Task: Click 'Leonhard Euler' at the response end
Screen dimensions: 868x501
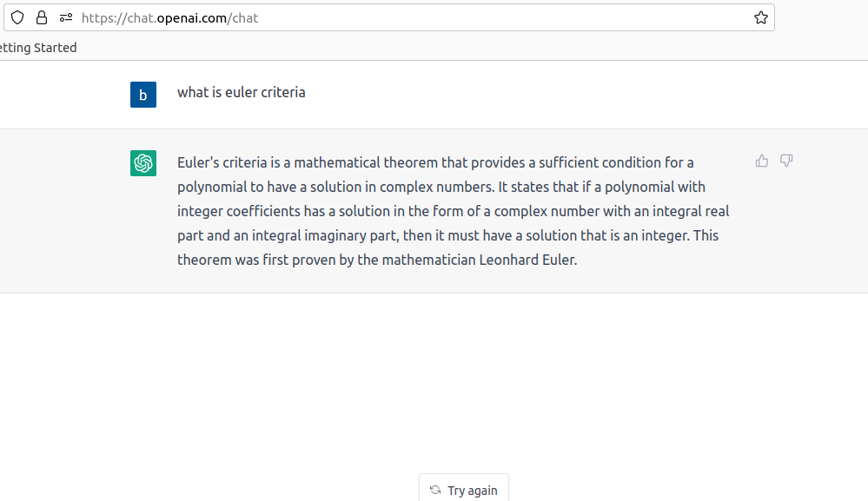Action: point(527,260)
